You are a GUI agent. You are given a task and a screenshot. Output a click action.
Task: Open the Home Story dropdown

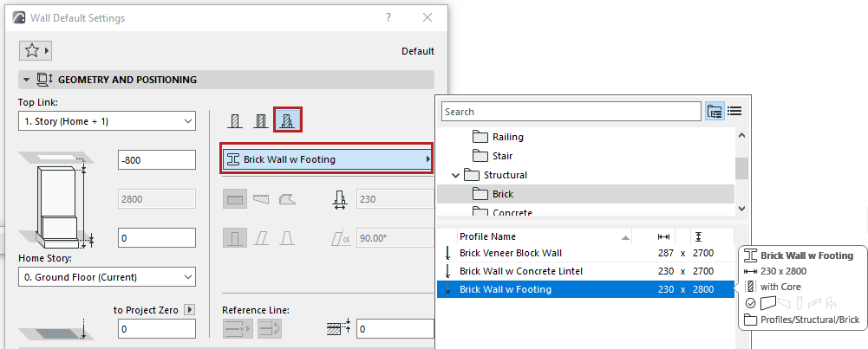point(107,277)
